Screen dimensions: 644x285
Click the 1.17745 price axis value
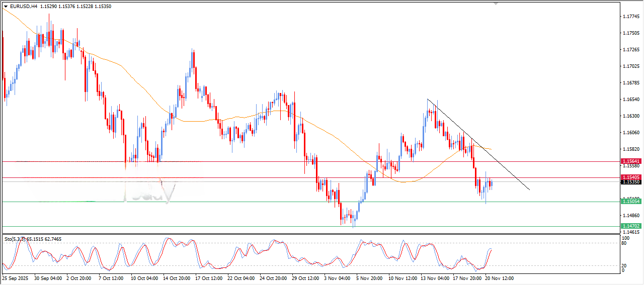click(x=630, y=17)
